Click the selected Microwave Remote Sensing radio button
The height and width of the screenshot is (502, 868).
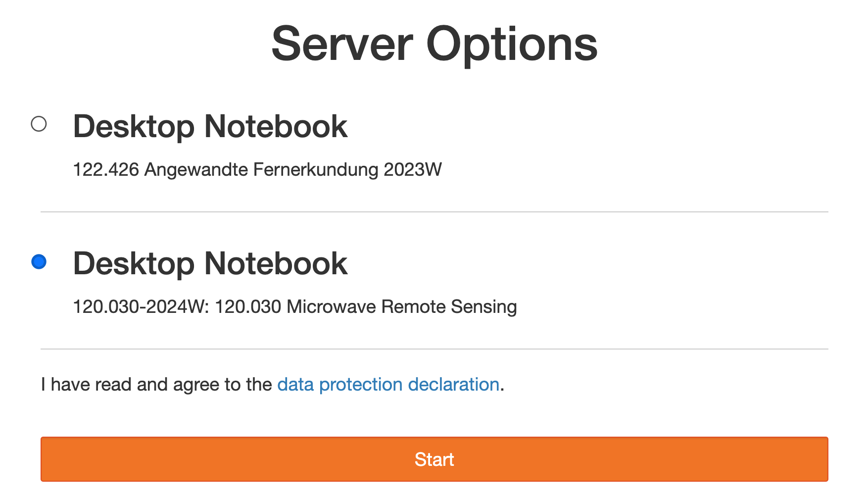(x=39, y=261)
